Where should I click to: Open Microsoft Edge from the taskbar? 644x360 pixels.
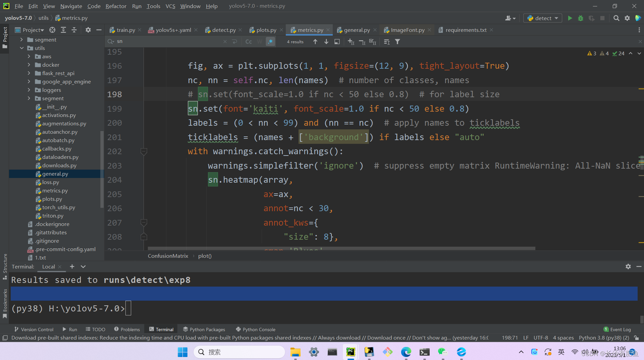point(406,352)
